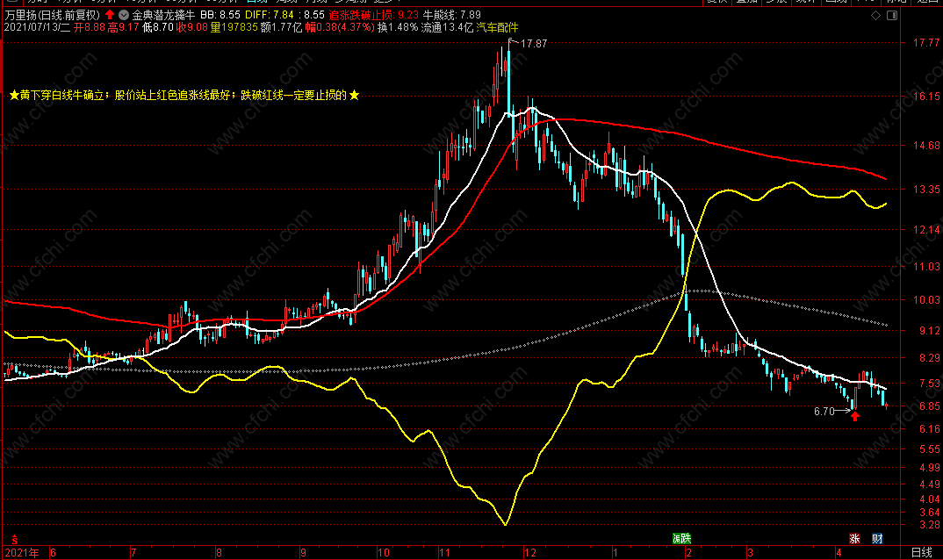Click the 13.35 price axis label
The width and height of the screenshot is (943, 560).
coord(926,190)
